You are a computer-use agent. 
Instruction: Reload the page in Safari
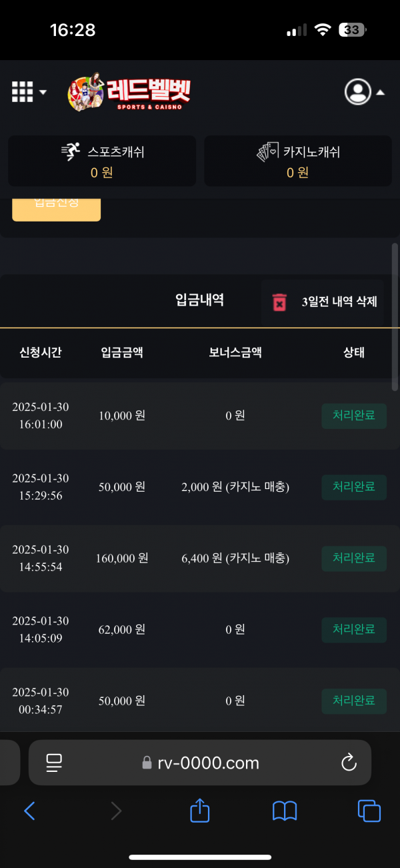point(349,763)
